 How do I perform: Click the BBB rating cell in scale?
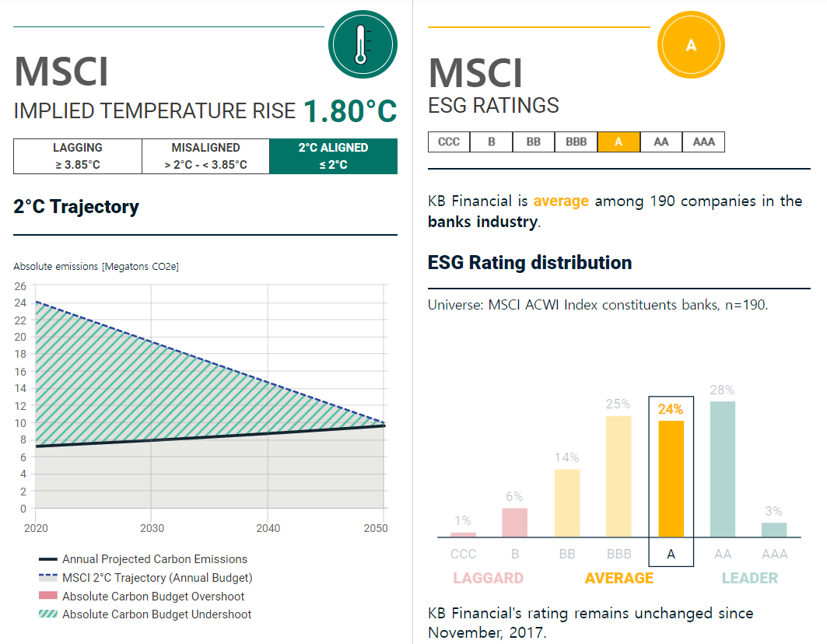pos(576,142)
